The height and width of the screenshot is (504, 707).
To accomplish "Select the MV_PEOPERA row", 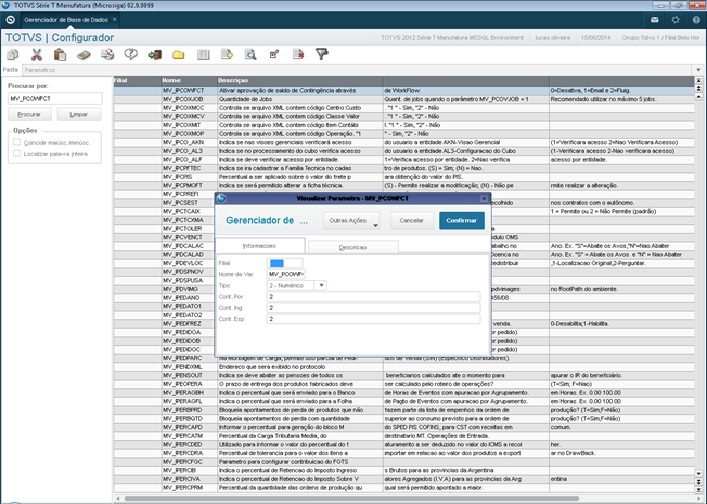I will pyautogui.click(x=404, y=384).
